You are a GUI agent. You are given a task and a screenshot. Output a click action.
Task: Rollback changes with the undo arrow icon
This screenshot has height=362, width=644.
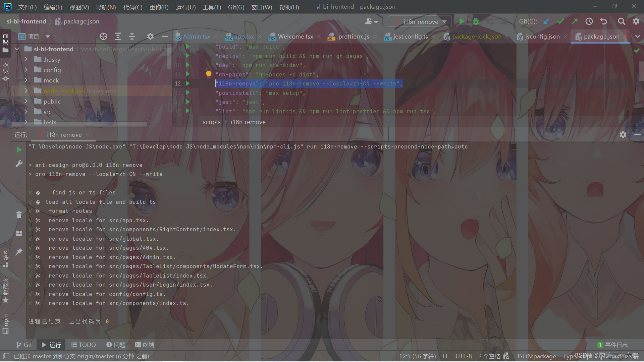pyautogui.click(x=604, y=21)
